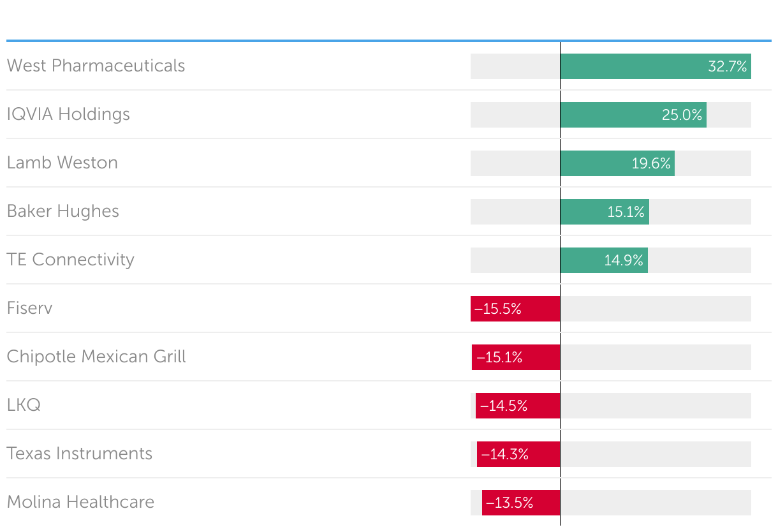The height and width of the screenshot is (532, 778).
Task: Open the Baker Hughes company name
Action: tap(63, 211)
